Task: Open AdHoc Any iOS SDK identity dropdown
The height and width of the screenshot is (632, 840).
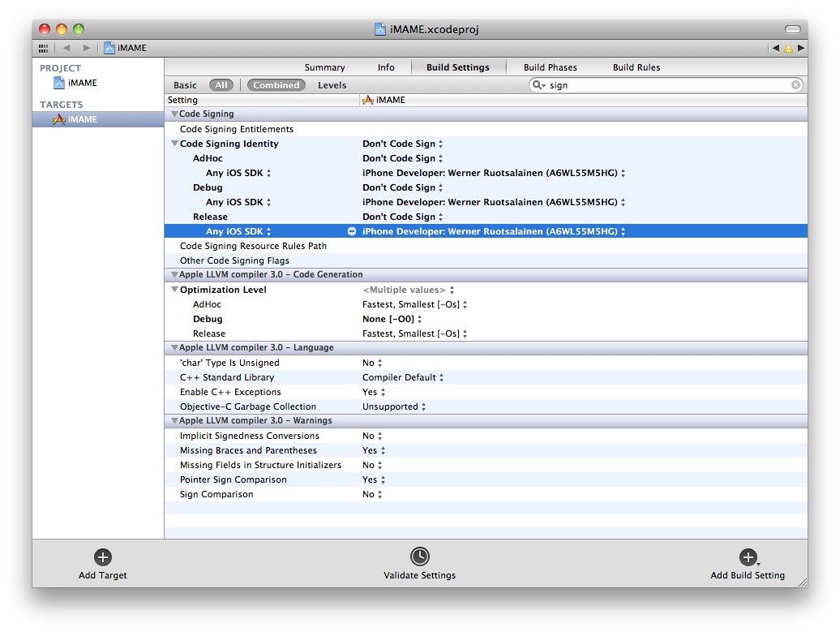Action: 494,173
